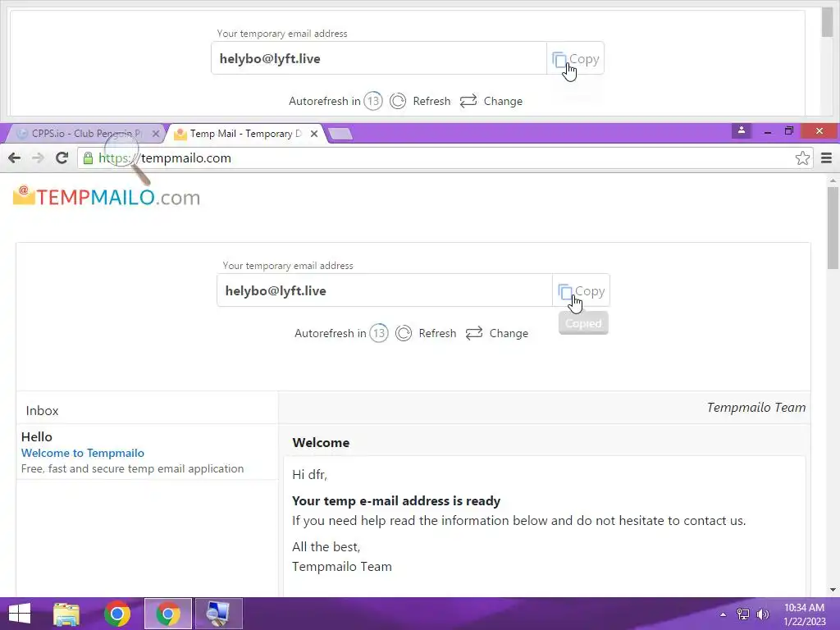The height and width of the screenshot is (630, 840).
Task: Click the autorefresh countdown in the top panel
Action: click(x=373, y=101)
